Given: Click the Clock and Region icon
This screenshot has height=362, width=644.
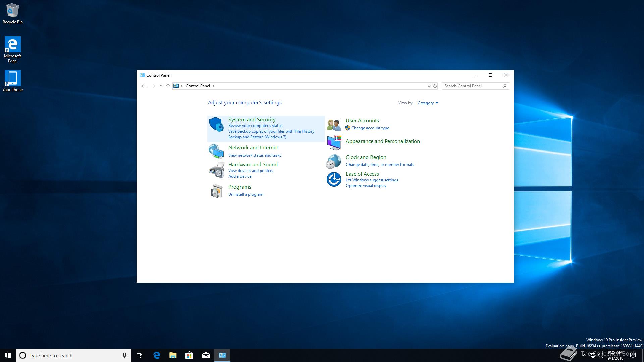Looking at the screenshot, I should pyautogui.click(x=334, y=161).
